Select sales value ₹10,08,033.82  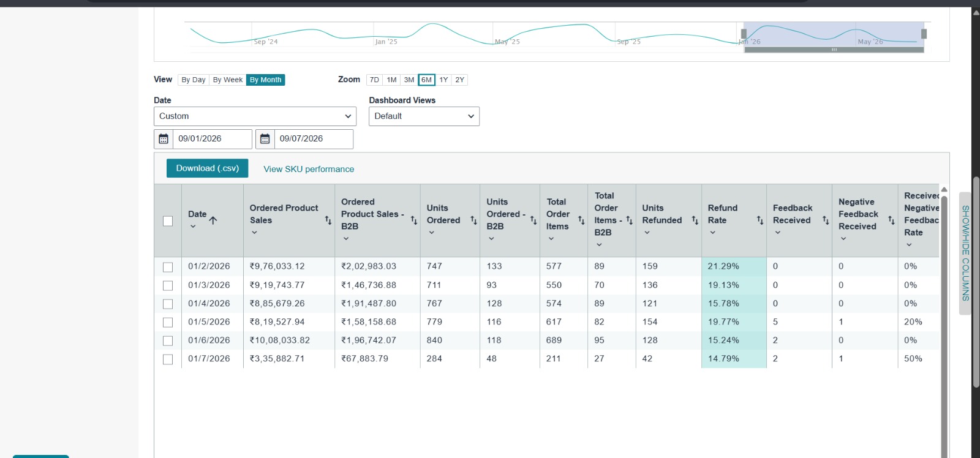point(280,340)
